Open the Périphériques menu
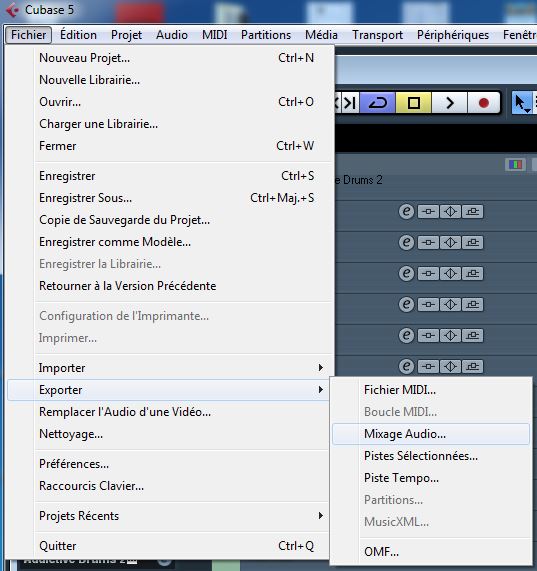537x571 pixels. point(453,35)
